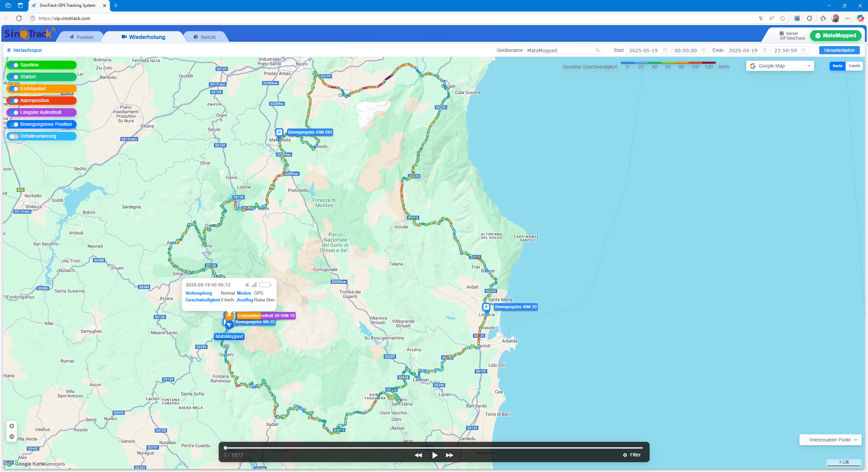Open the Bericht tab
This screenshot has height=472, width=868.
coord(204,37)
